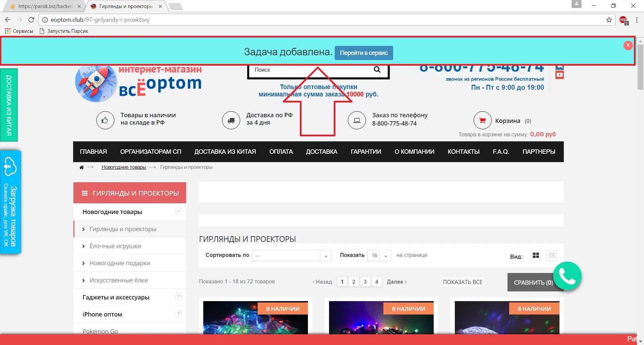The width and height of the screenshot is (644, 345).
Task: Open 'ОРГАНИЗАТОРАМ СП' menu item
Action: coord(151,152)
